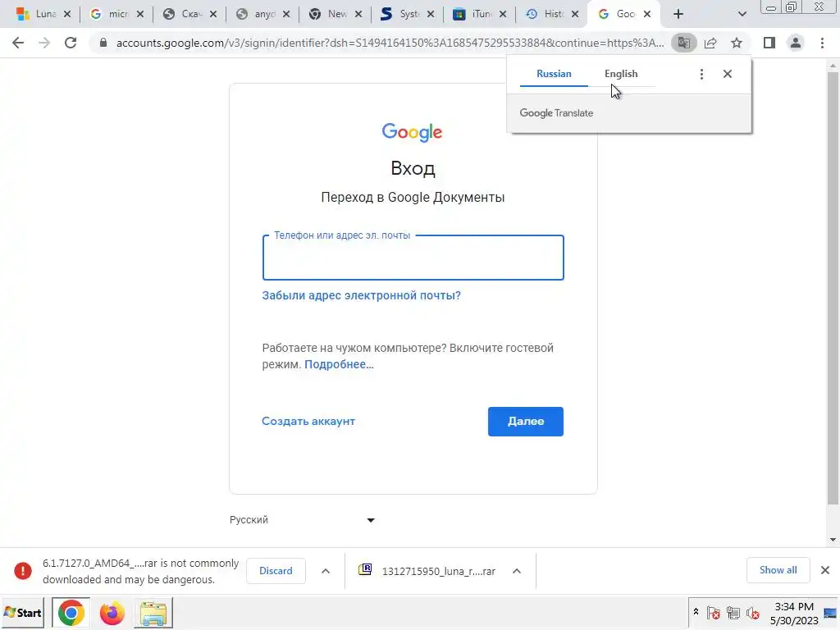Open the Windows Start menu

click(x=22, y=612)
